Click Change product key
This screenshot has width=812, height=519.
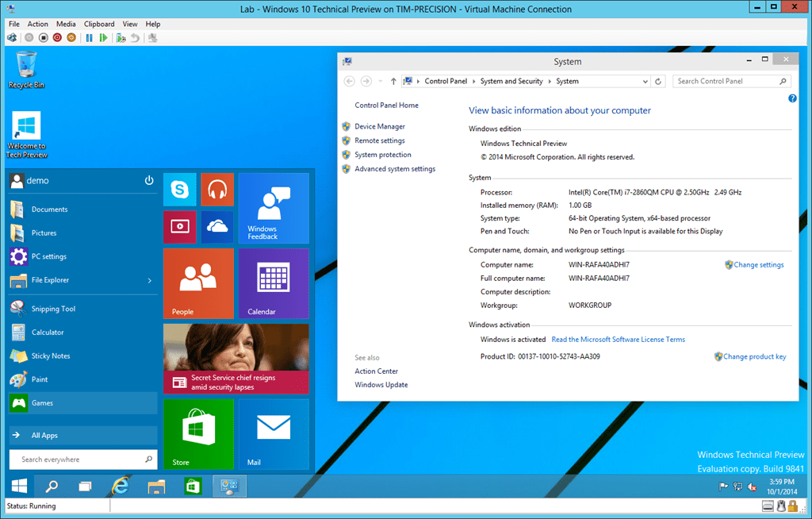[755, 357]
